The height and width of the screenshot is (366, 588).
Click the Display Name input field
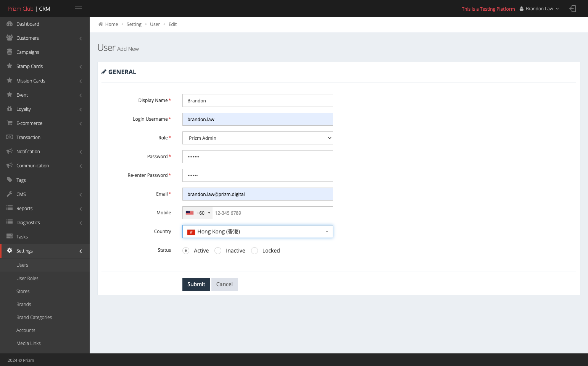258,100
